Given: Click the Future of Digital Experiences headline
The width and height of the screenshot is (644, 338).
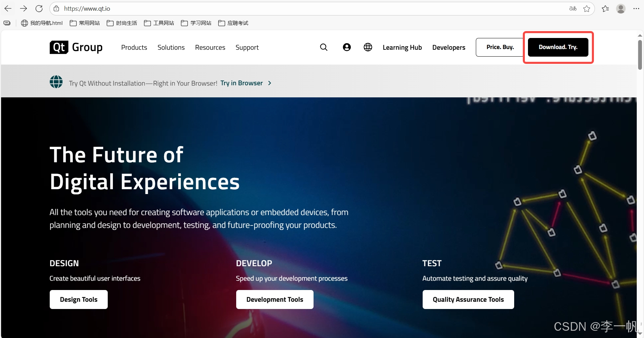Looking at the screenshot, I should coord(145,168).
